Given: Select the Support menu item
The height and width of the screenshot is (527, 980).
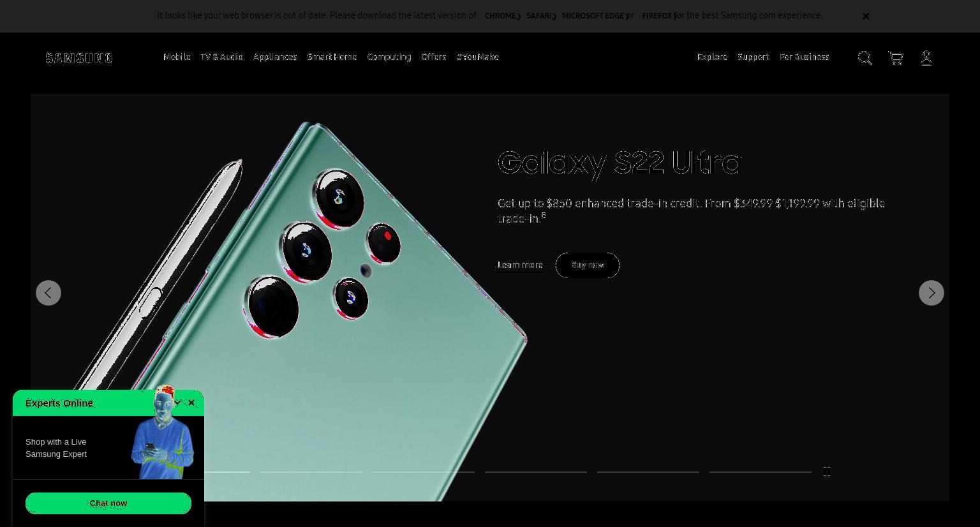Looking at the screenshot, I should click(754, 57).
